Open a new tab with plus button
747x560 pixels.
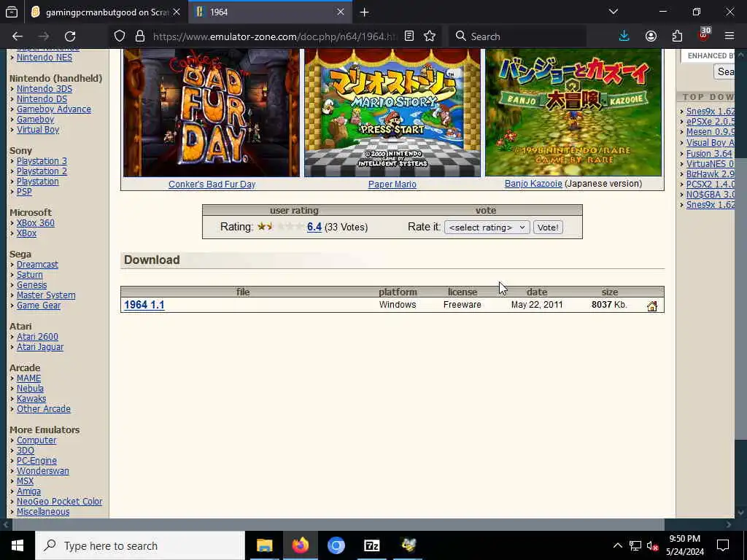[x=365, y=12]
